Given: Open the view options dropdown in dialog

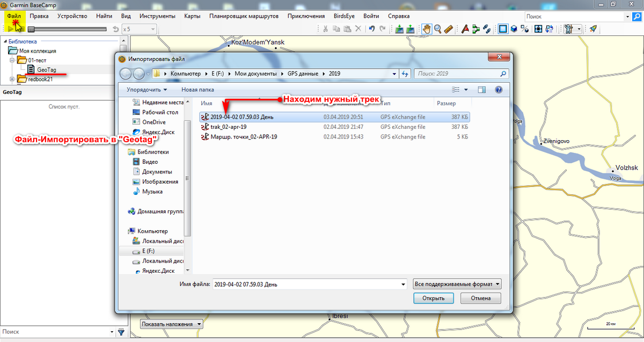Looking at the screenshot, I should (x=466, y=90).
